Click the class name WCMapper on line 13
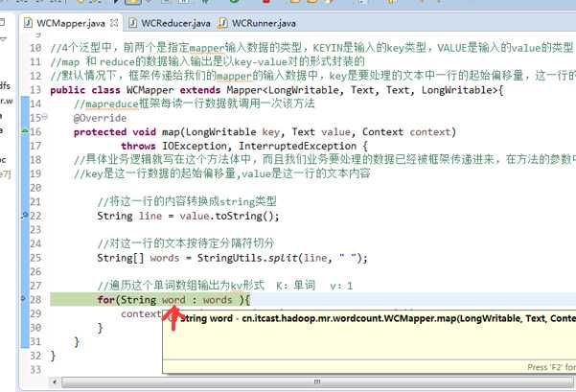 150,90
